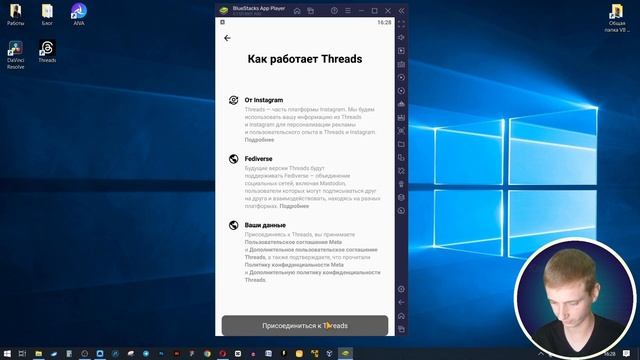Viewport: 640px width, 360px height.
Task: Select the Блог desktop folder
Action: [47, 14]
